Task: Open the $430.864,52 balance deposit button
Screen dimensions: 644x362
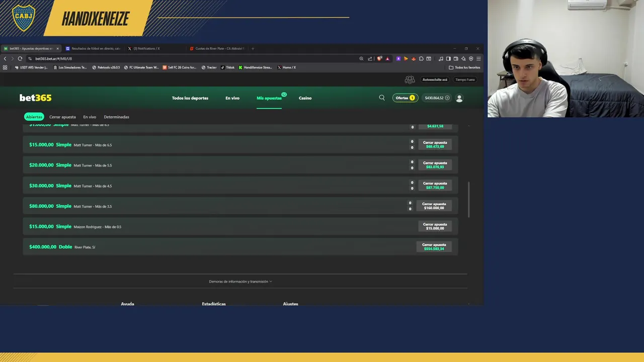Action: click(x=437, y=98)
